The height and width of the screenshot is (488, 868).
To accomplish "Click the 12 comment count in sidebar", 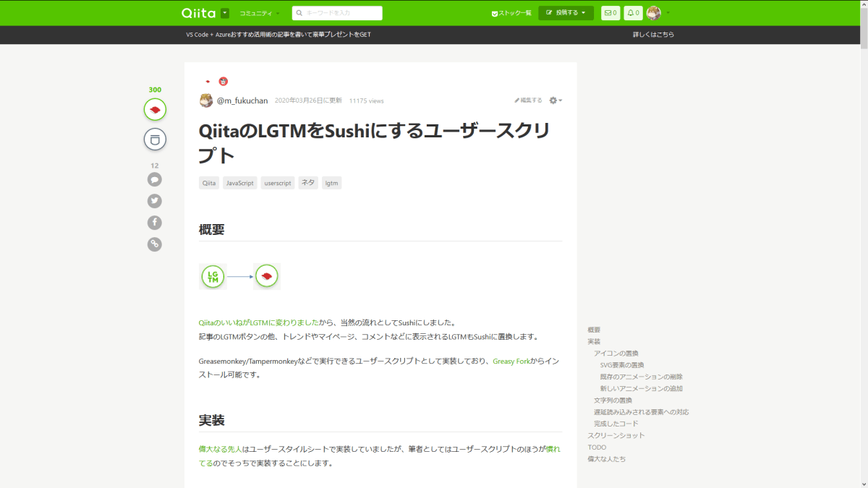I will pos(155,166).
